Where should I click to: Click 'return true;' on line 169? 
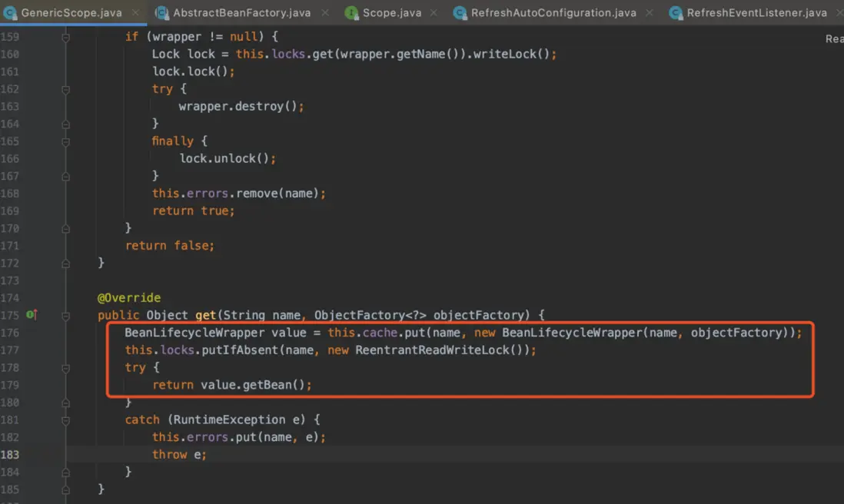193,211
